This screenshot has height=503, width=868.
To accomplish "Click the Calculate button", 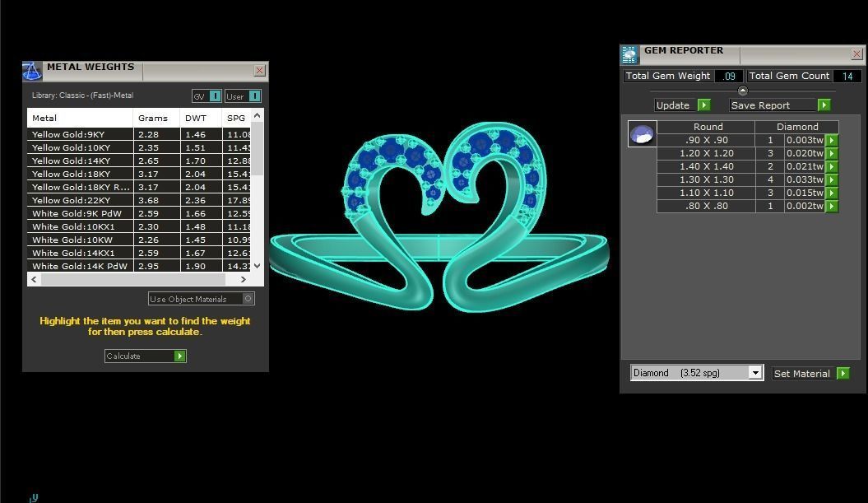I will (146, 356).
